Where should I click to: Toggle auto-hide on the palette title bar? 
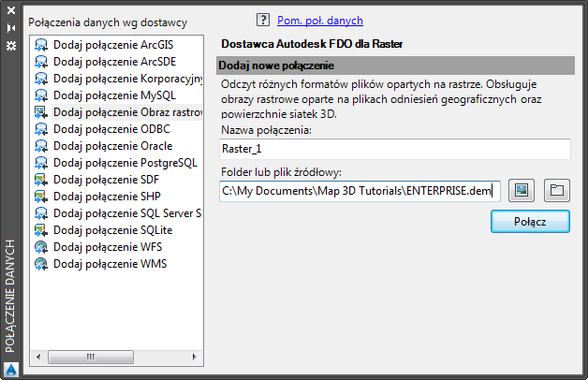(x=11, y=28)
